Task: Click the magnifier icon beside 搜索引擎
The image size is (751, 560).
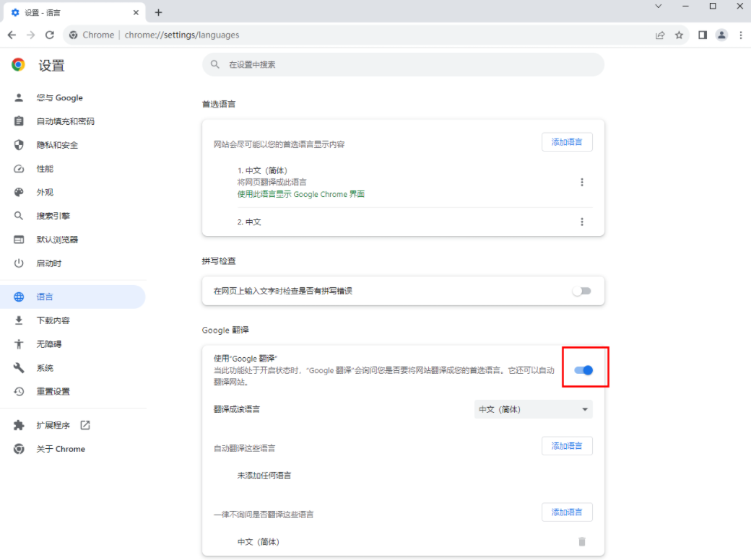Action: pos(19,216)
